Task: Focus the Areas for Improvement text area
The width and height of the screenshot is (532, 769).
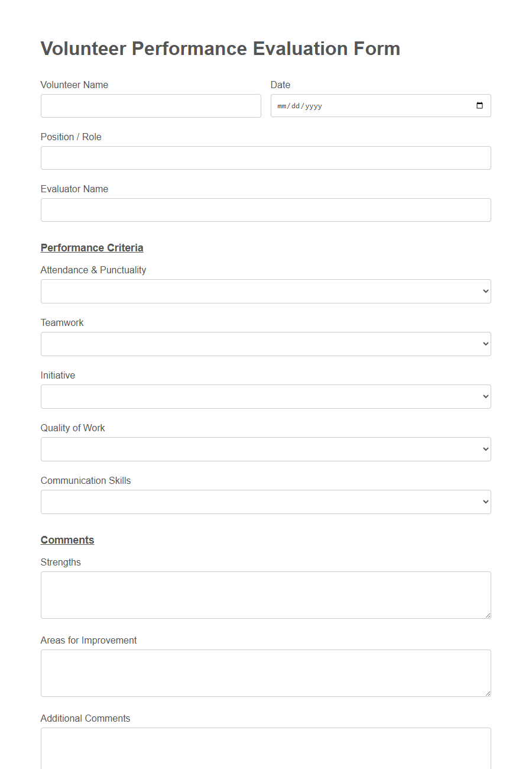Action: [x=266, y=673]
